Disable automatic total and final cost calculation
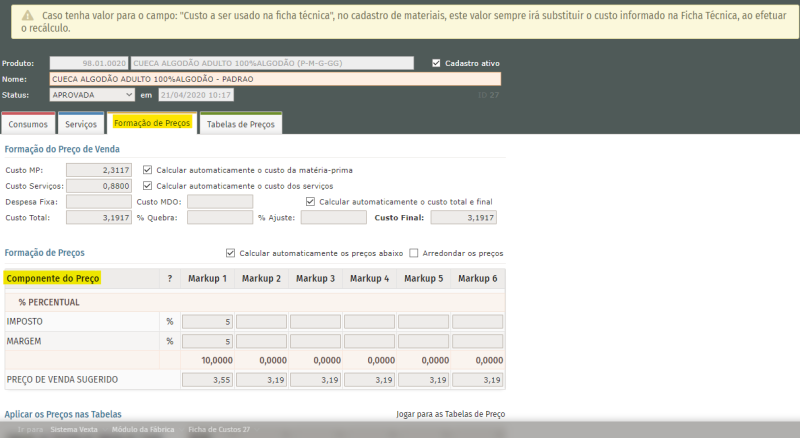Viewport: 800px width, 438px height. [310, 202]
